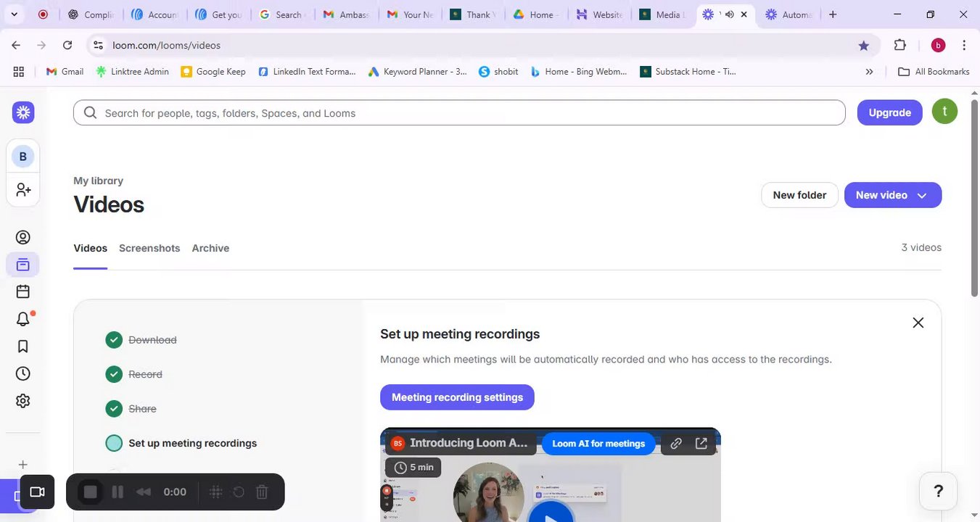This screenshot has width=980, height=522.
Task: Open the Gmail bookmark
Action: tap(65, 72)
